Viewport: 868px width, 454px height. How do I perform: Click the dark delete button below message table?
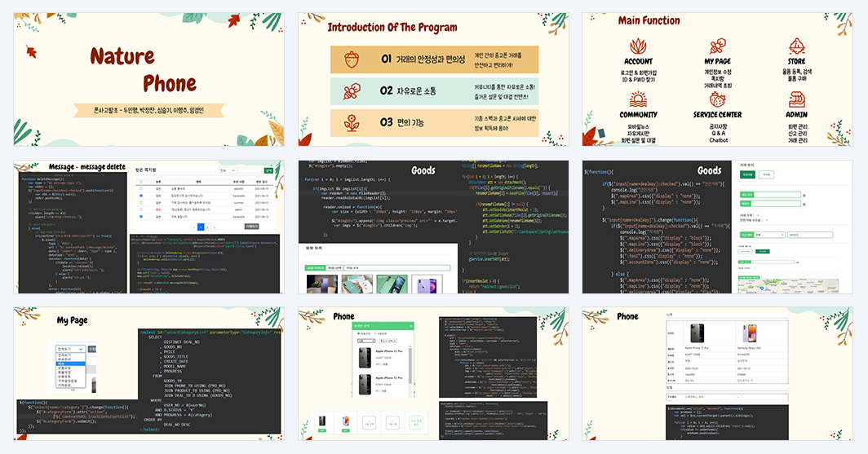(252, 226)
